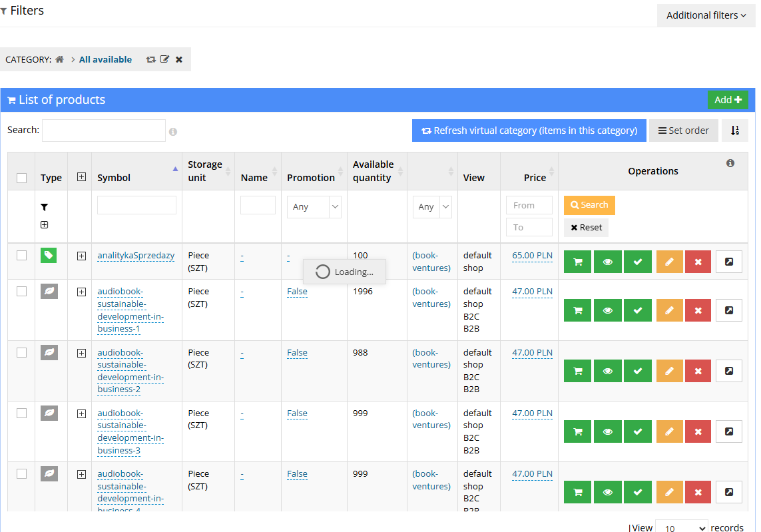Image resolution: width=761 pixels, height=532 pixels.
Task: Delete analitykaSprzedazy with the red X button
Action: click(698, 262)
